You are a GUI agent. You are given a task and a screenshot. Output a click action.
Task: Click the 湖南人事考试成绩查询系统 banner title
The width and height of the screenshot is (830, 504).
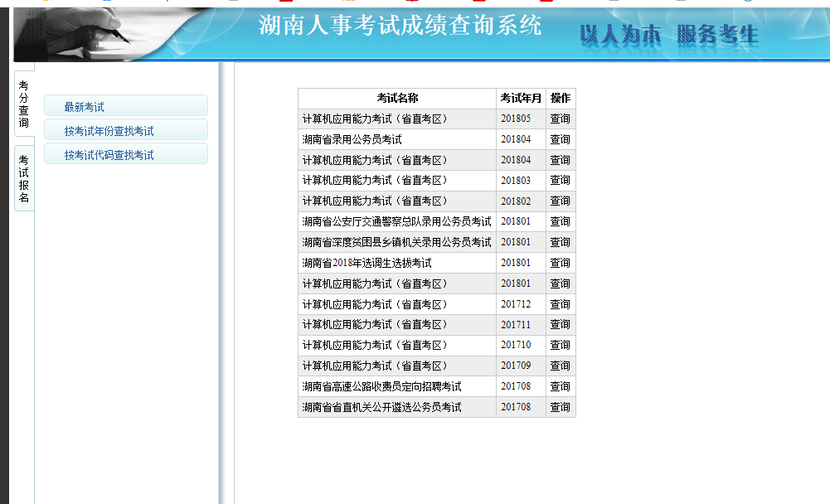(400, 27)
